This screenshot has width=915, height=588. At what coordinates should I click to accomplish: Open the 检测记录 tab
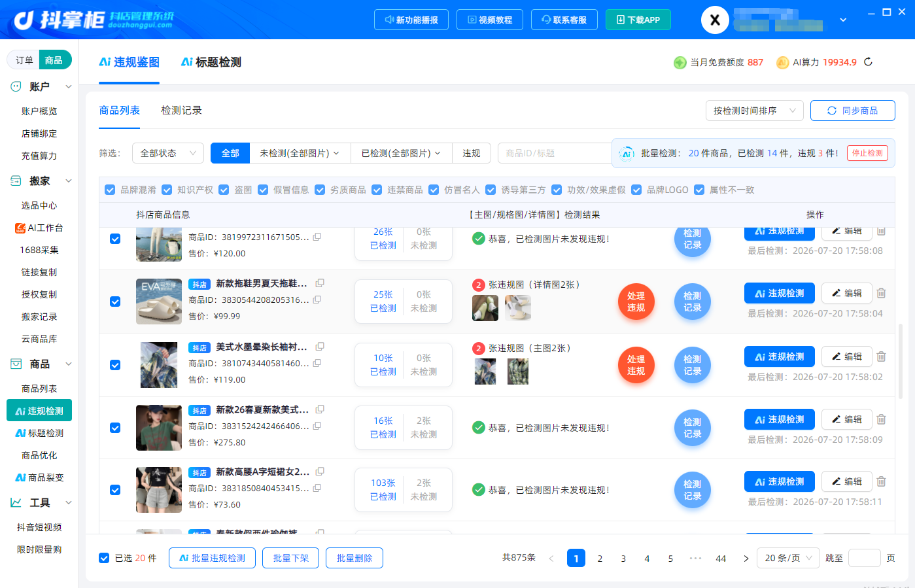click(x=181, y=111)
